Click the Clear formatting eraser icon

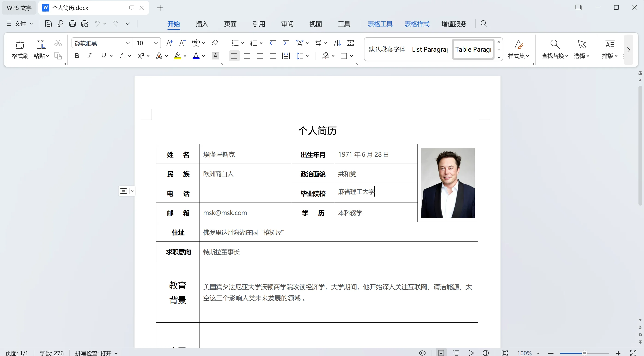[x=215, y=43]
